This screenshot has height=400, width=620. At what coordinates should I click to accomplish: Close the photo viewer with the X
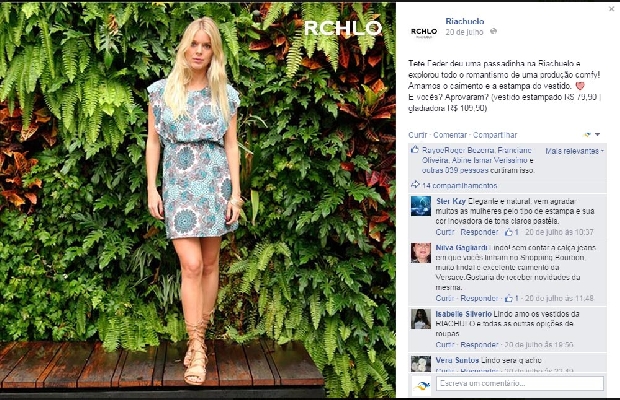tap(611, 9)
